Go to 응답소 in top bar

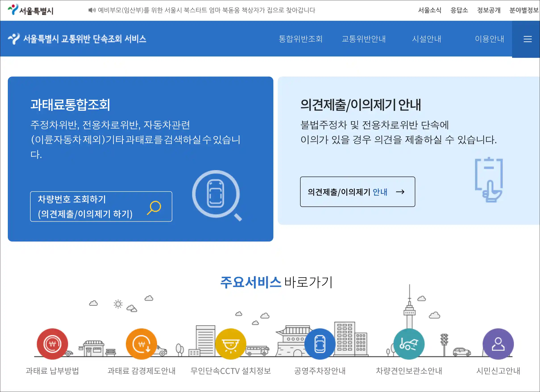pyautogui.click(x=459, y=10)
